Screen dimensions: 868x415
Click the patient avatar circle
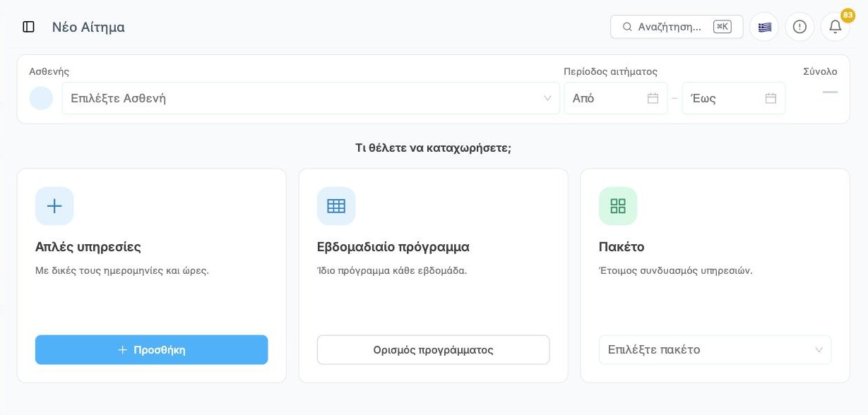coord(41,98)
